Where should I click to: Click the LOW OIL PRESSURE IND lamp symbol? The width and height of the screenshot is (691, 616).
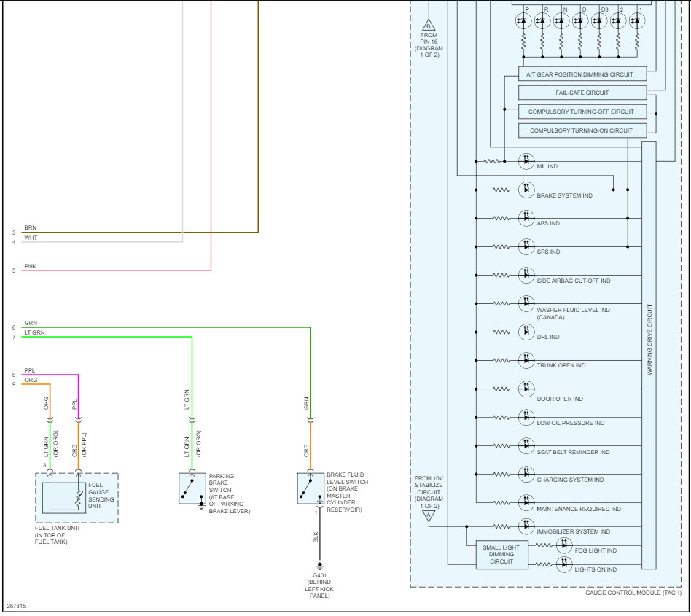coord(526,417)
